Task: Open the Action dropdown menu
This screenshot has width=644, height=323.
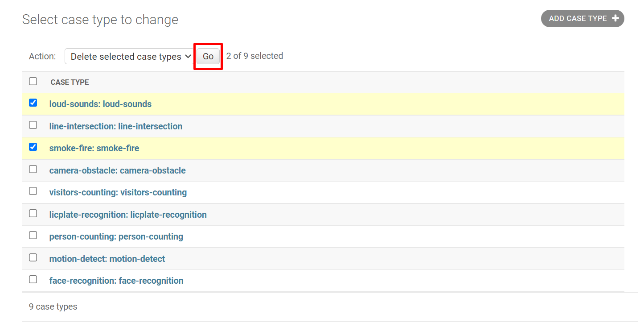Action: 130,57
